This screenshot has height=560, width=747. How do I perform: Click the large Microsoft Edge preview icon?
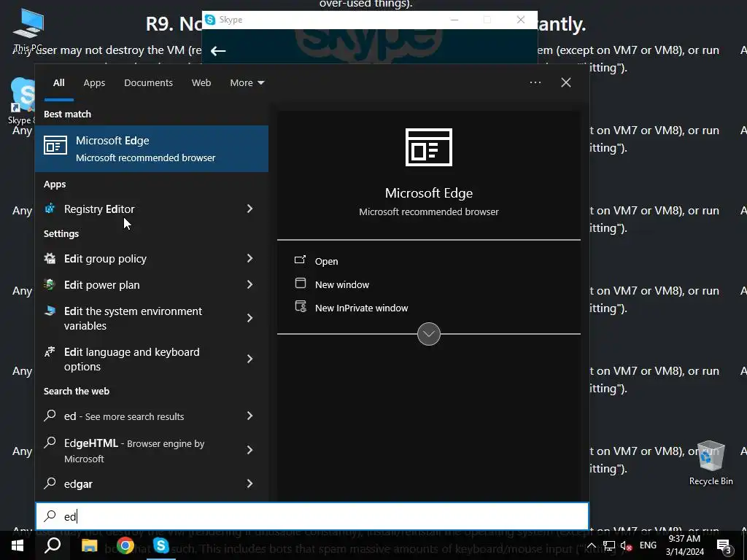click(x=429, y=147)
